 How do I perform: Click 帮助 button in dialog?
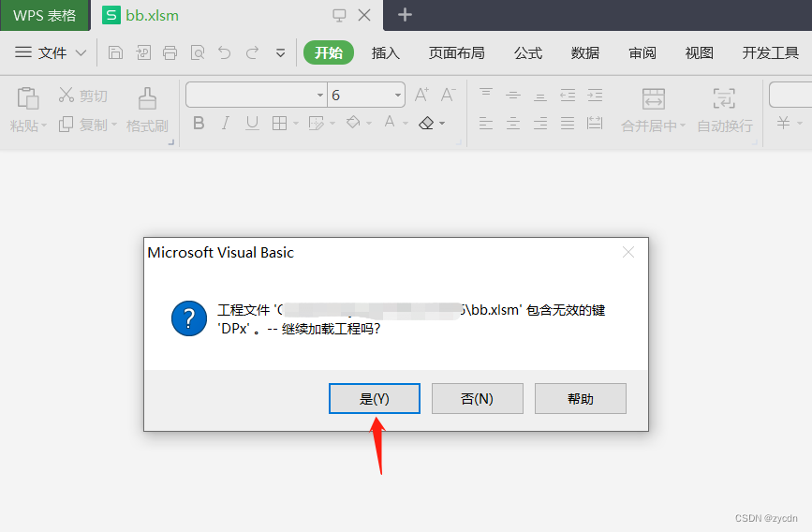[x=580, y=398]
